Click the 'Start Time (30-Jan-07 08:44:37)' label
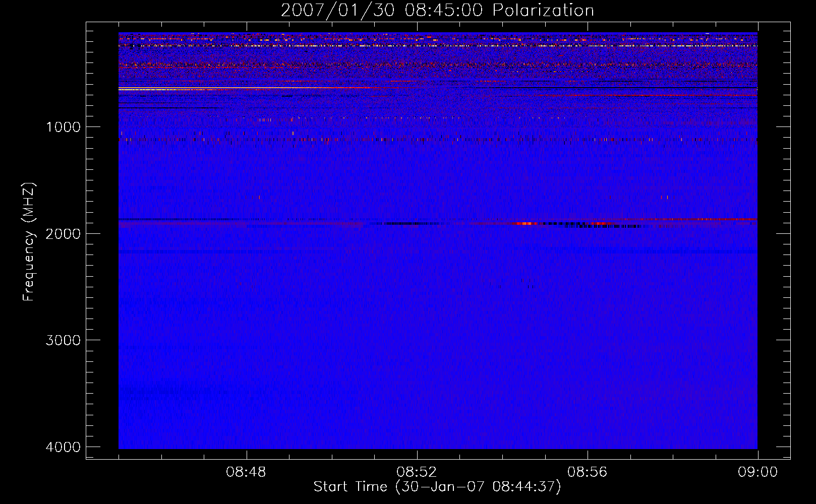 point(437,487)
